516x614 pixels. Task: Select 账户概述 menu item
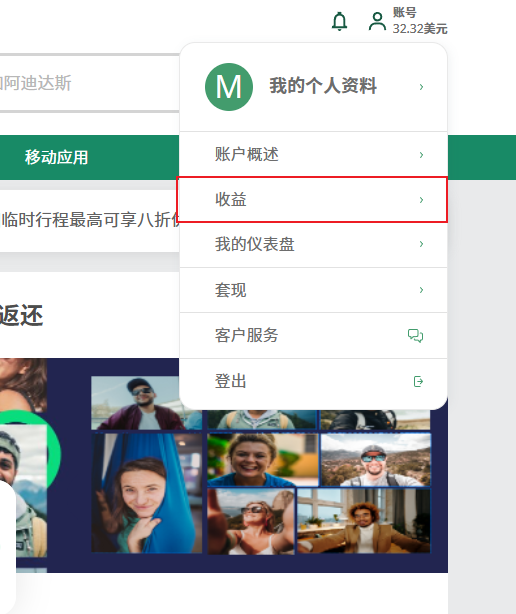[x=313, y=154]
